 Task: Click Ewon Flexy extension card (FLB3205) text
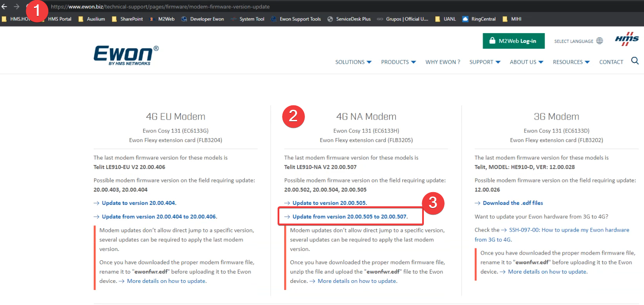click(366, 140)
